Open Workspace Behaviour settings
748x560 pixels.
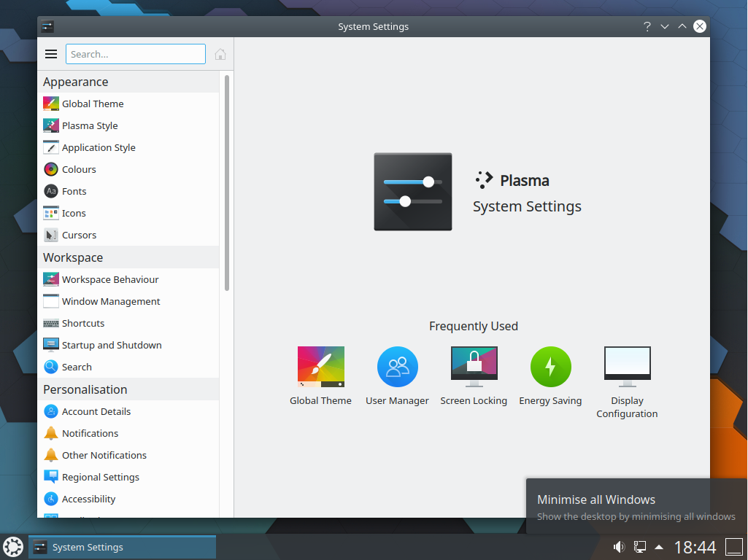tap(128, 280)
